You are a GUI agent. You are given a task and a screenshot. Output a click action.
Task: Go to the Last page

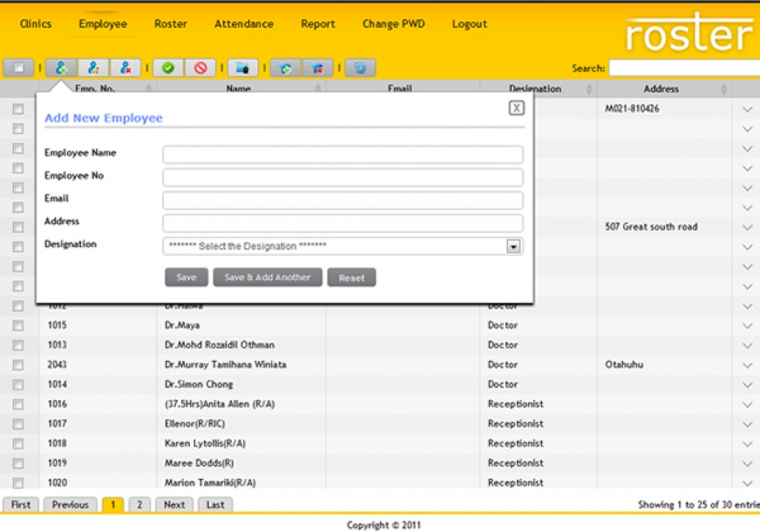pos(215,504)
